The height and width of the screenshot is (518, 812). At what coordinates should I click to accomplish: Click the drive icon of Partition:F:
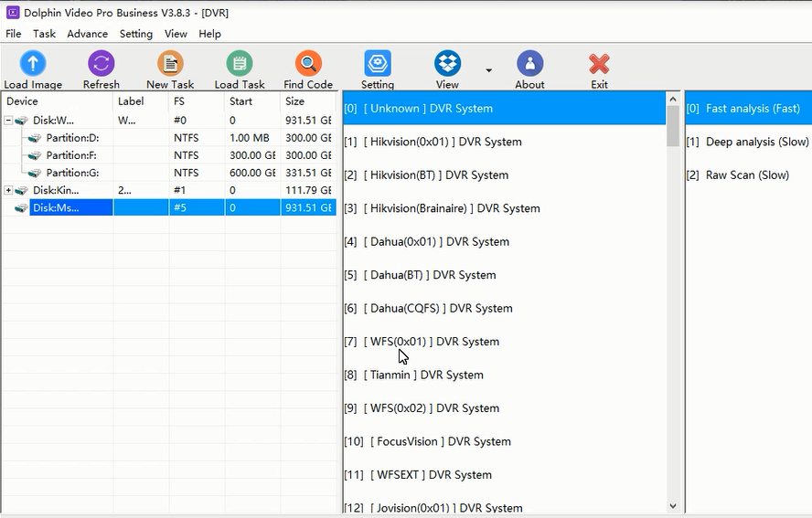[x=35, y=155]
